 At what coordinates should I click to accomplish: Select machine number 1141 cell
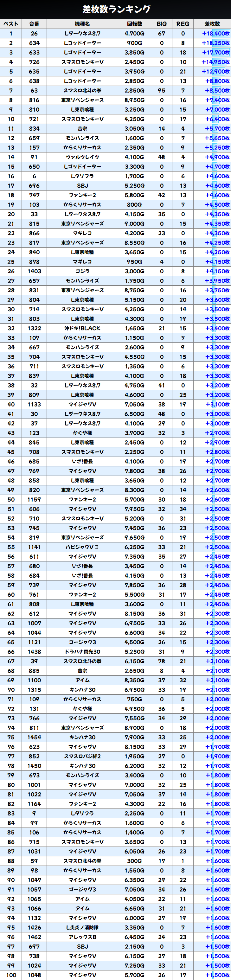click(x=34, y=547)
